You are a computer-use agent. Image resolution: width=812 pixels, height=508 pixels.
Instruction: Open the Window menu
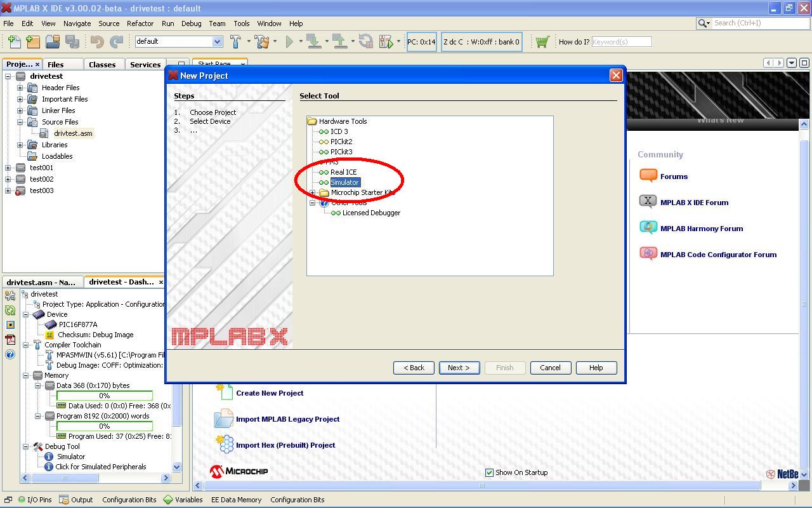coord(269,23)
